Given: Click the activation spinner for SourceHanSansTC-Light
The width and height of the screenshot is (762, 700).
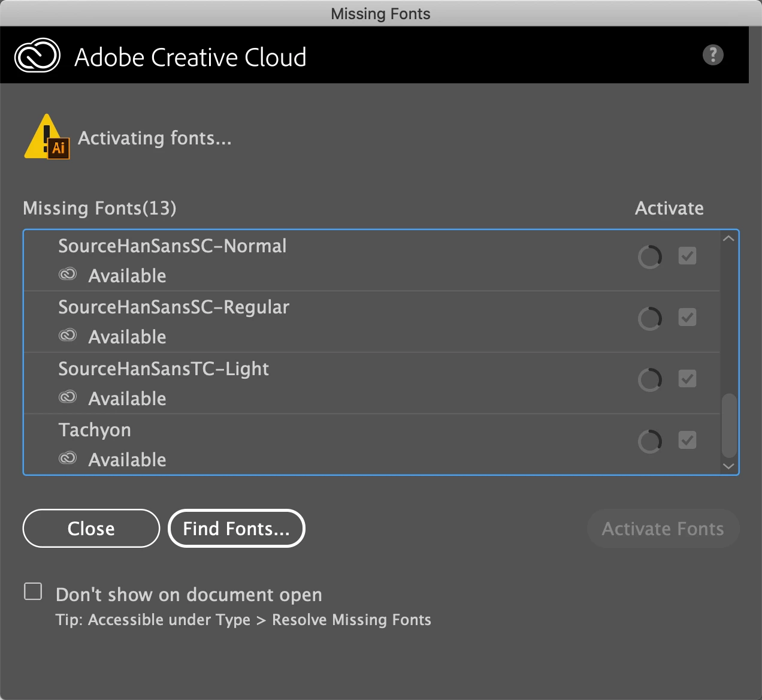Looking at the screenshot, I should [650, 380].
